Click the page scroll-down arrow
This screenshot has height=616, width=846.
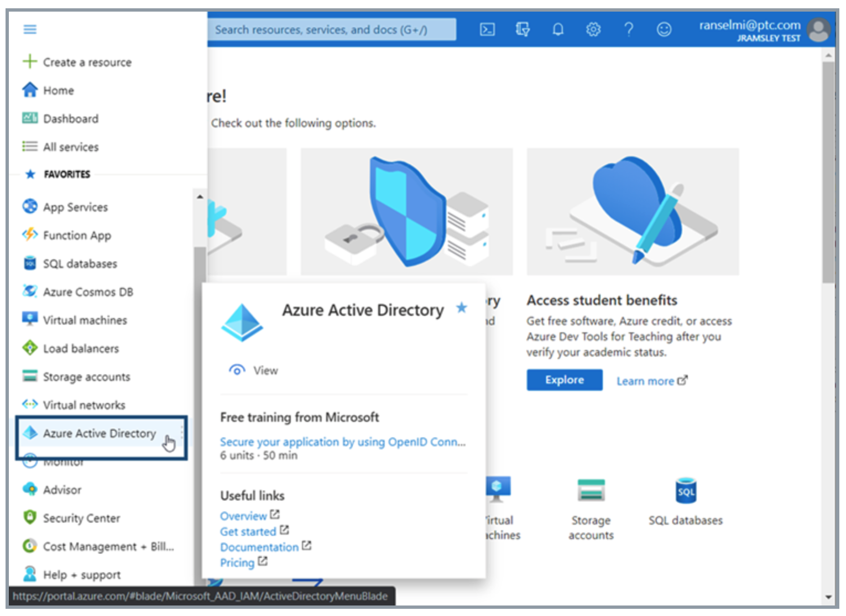(828, 597)
